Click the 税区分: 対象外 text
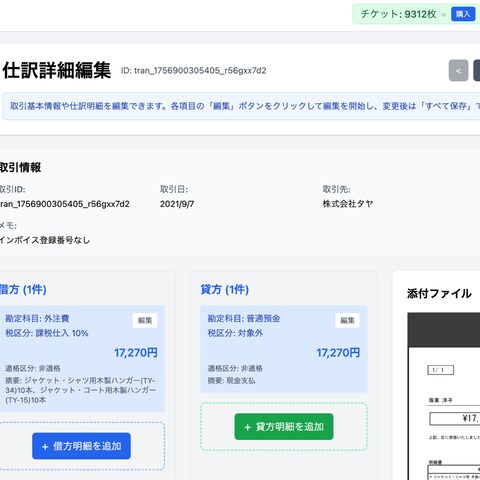This screenshot has width=480, height=480. point(235,333)
